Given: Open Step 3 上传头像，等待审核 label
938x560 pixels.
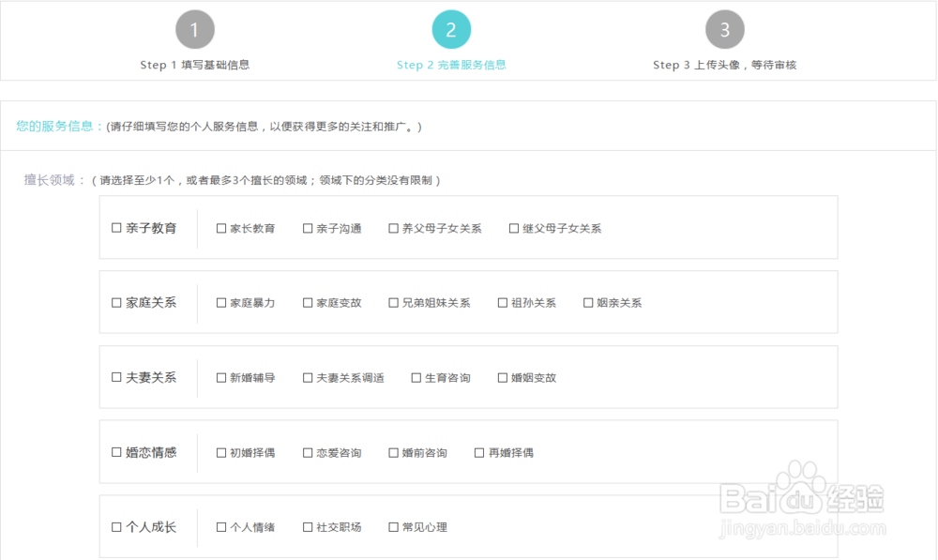Looking at the screenshot, I should click(724, 65).
